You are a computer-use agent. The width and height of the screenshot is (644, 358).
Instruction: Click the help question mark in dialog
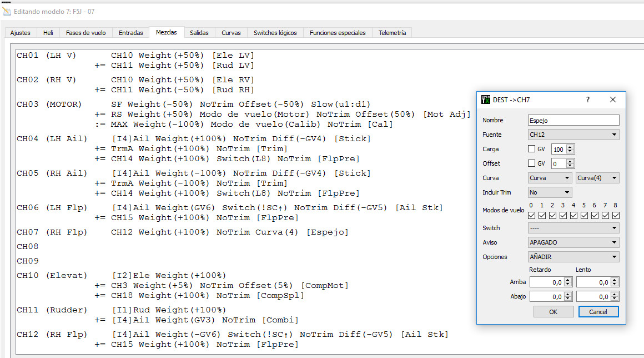tap(588, 100)
